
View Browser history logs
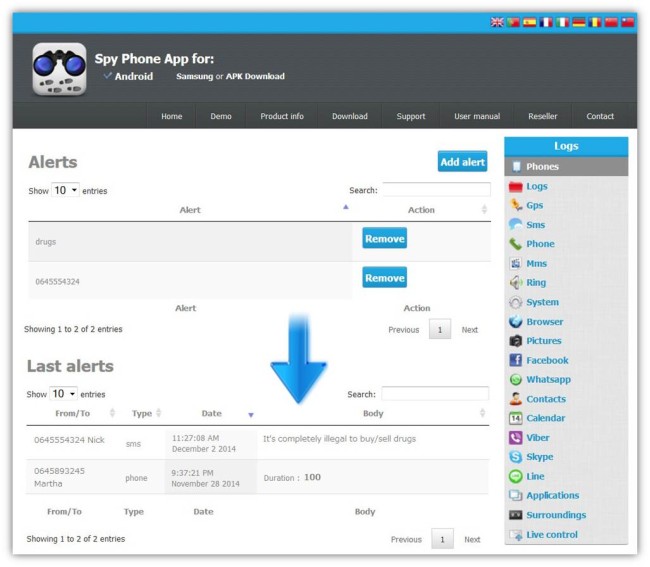tap(536, 322)
